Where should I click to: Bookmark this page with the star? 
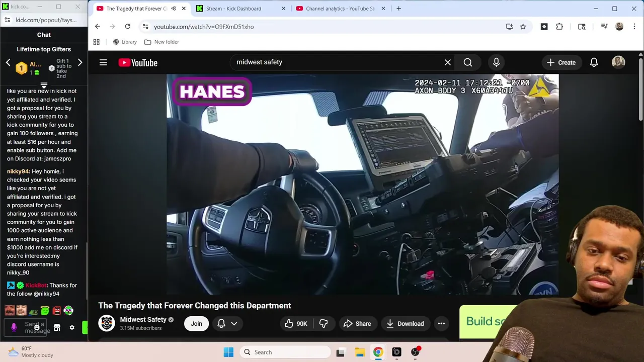coord(523,27)
